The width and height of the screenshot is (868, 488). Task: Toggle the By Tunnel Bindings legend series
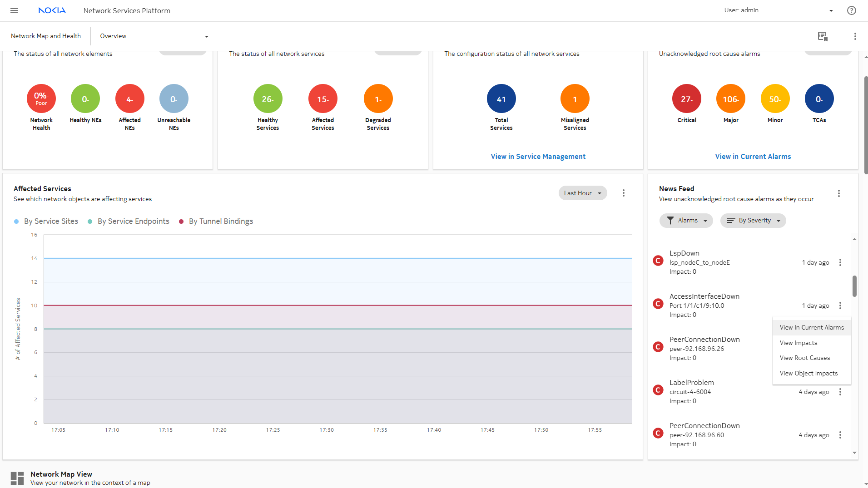pyautogui.click(x=216, y=222)
